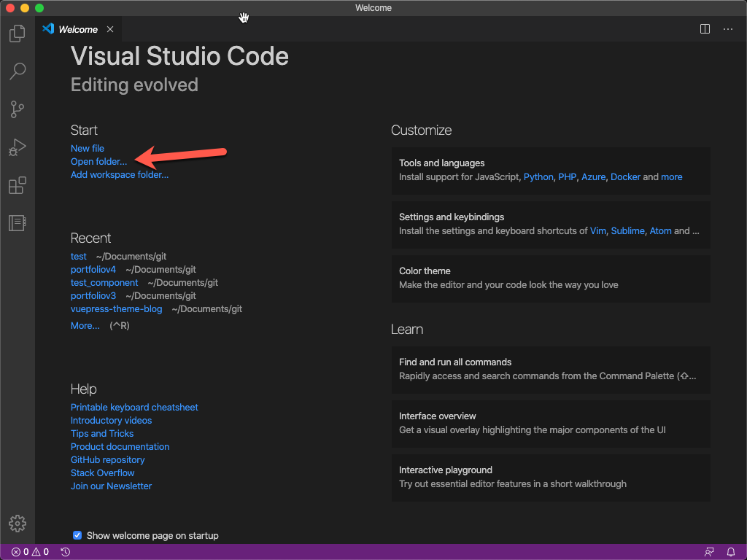Screen dimensions: 747x560
Task: Split the editor to the right
Action: (705, 29)
